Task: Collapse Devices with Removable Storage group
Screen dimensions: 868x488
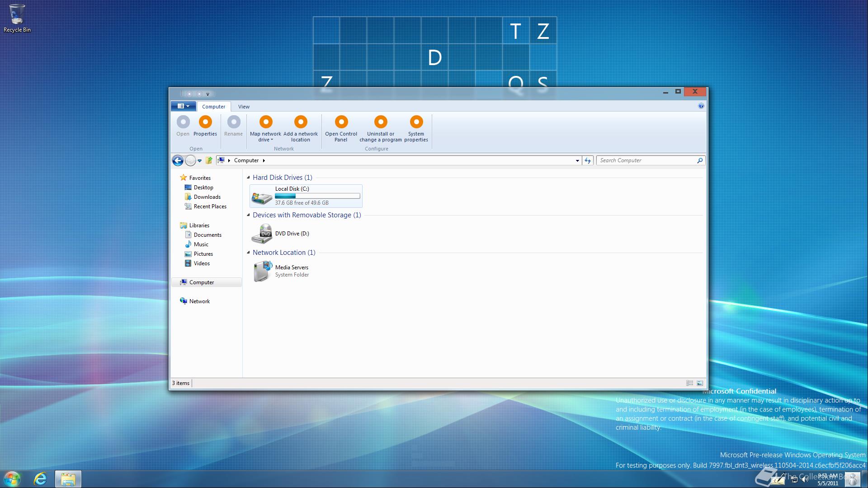Action: [248, 215]
